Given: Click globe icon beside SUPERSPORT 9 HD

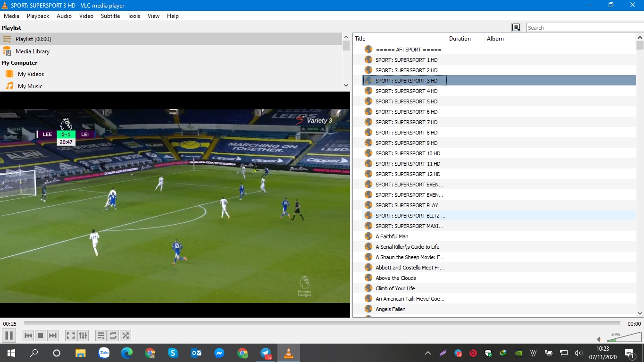Looking at the screenshot, I should [x=368, y=143].
